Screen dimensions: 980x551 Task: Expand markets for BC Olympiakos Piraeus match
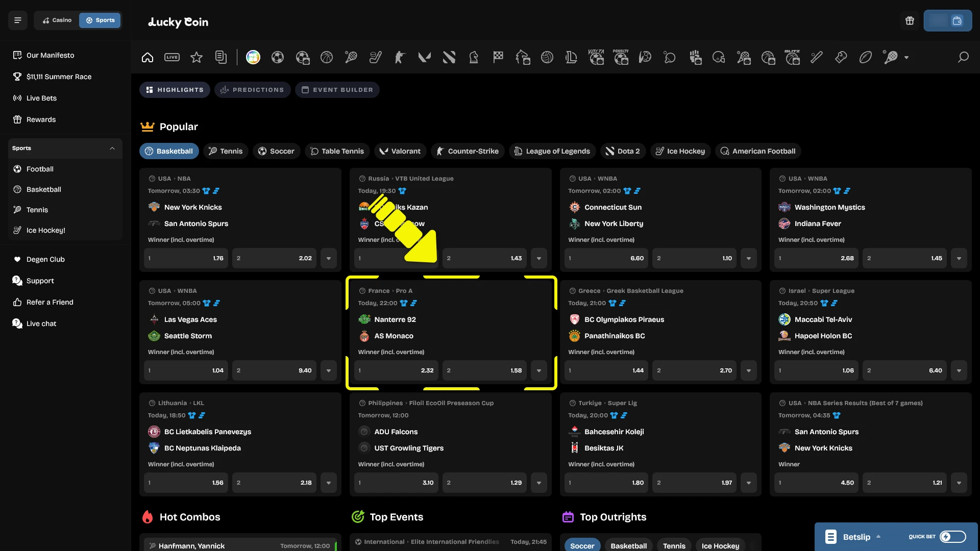tap(749, 370)
